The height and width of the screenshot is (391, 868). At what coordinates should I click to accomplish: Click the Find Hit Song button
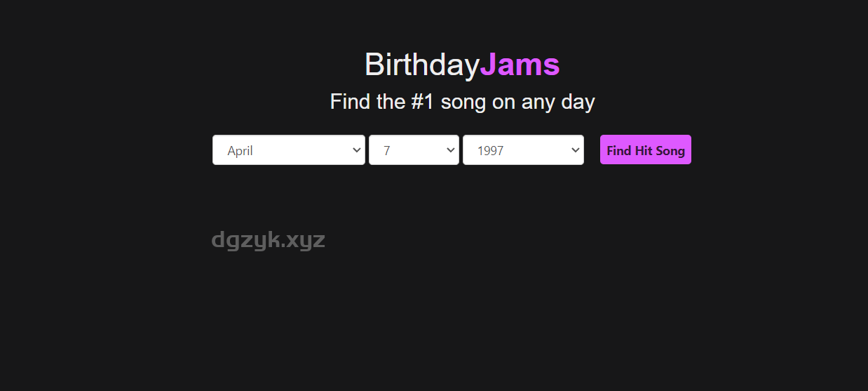point(645,150)
